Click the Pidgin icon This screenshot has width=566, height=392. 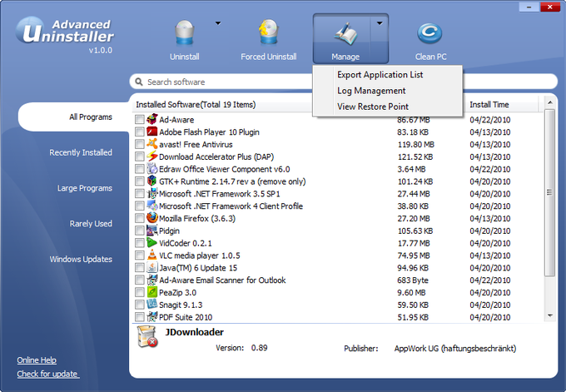click(152, 230)
